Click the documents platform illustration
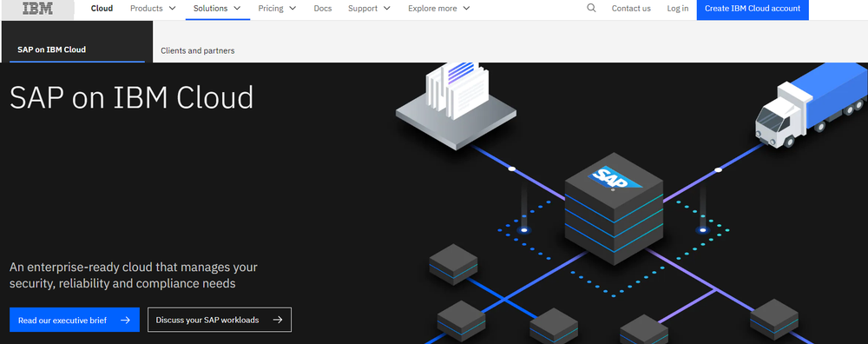868x344 pixels. (x=457, y=106)
